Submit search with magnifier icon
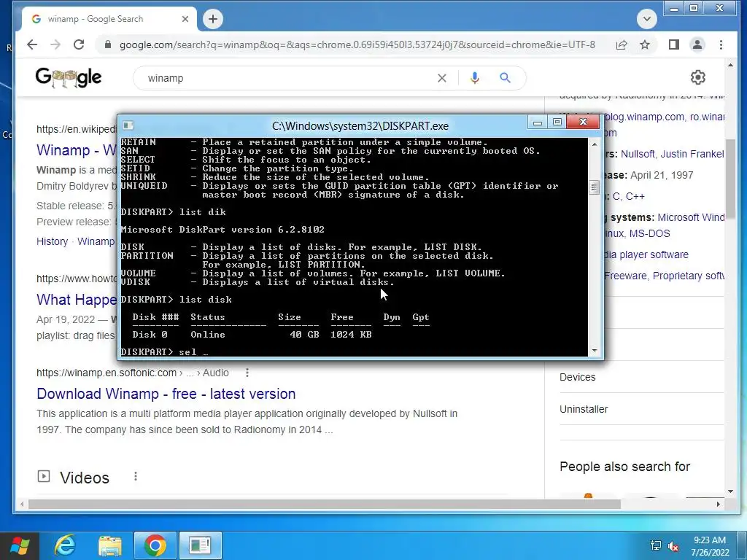747x560 pixels. pyautogui.click(x=506, y=77)
